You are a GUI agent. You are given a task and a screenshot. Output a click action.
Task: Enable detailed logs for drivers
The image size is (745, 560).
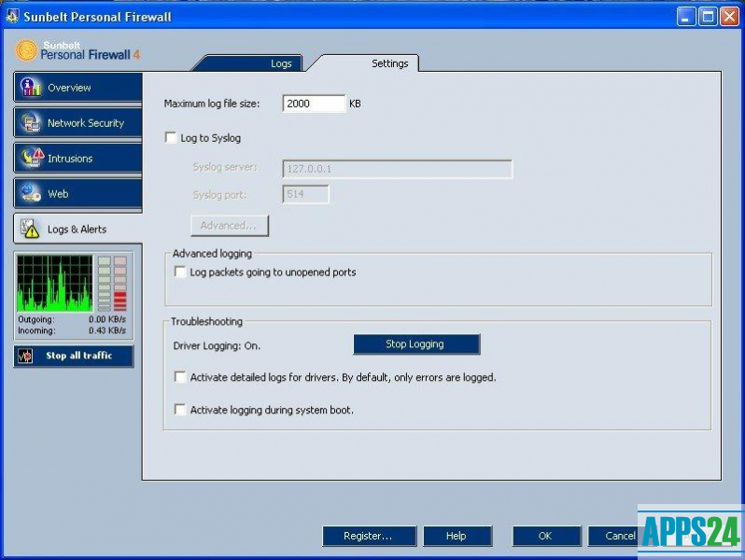[x=180, y=378]
